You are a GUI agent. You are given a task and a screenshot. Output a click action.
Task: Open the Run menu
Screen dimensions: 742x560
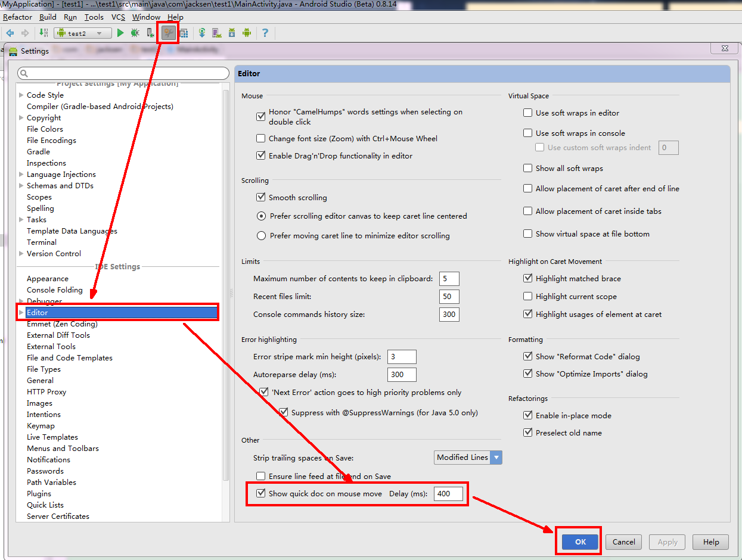click(70, 17)
